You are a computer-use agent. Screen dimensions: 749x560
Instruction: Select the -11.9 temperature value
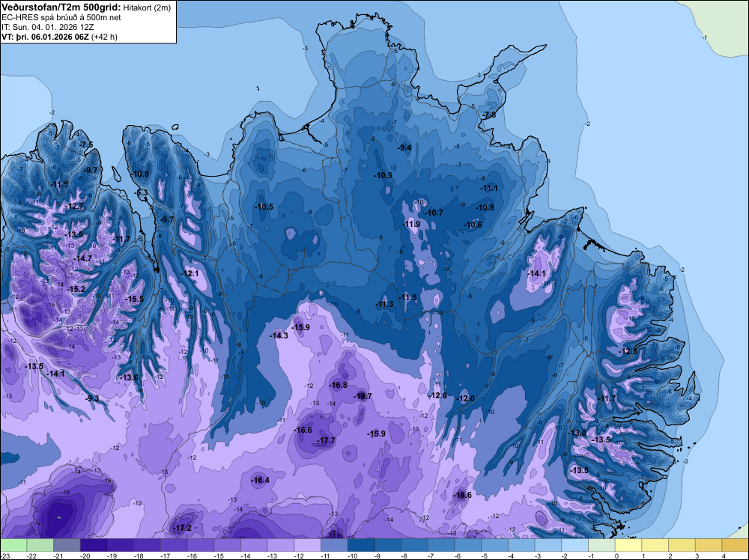[411, 224]
